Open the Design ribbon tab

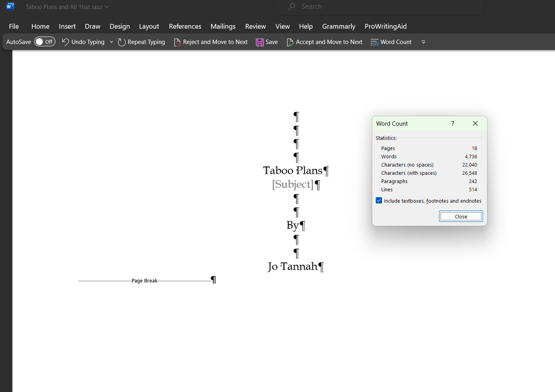[120, 26]
